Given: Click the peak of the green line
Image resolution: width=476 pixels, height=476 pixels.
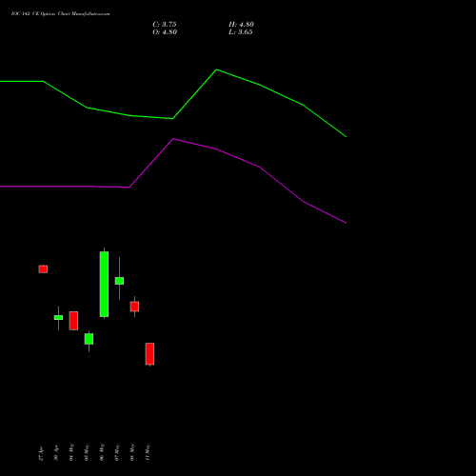Looking at the screenshot, I should click(216, 69).
